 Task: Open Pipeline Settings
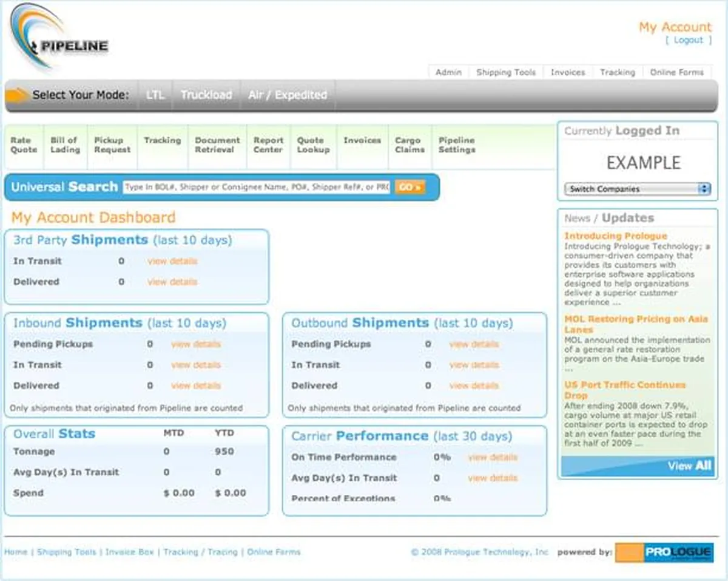click(457, 145)
